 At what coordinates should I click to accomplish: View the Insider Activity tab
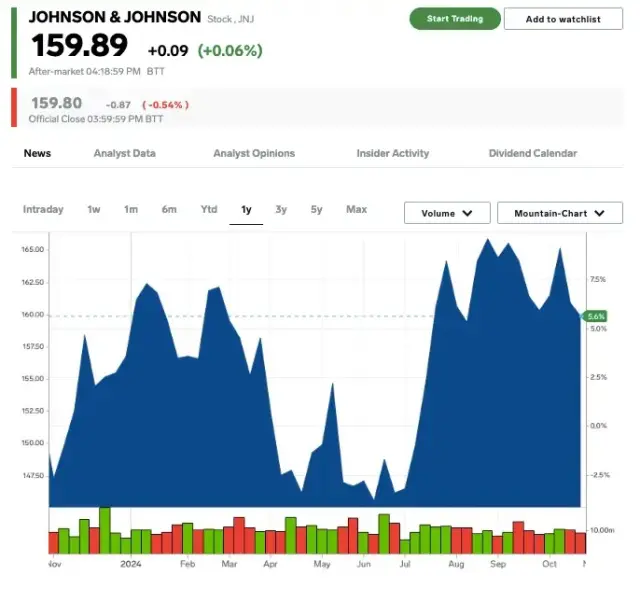click(x=392, y=153)
